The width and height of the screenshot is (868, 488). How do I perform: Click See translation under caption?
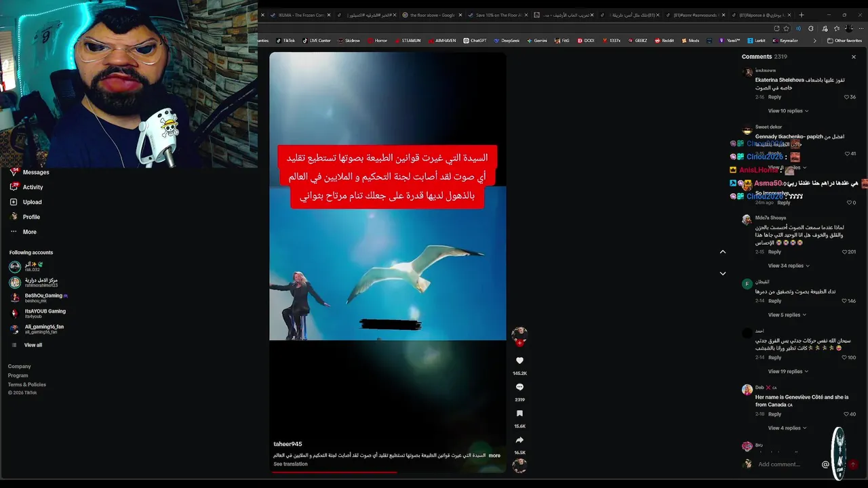290,464
